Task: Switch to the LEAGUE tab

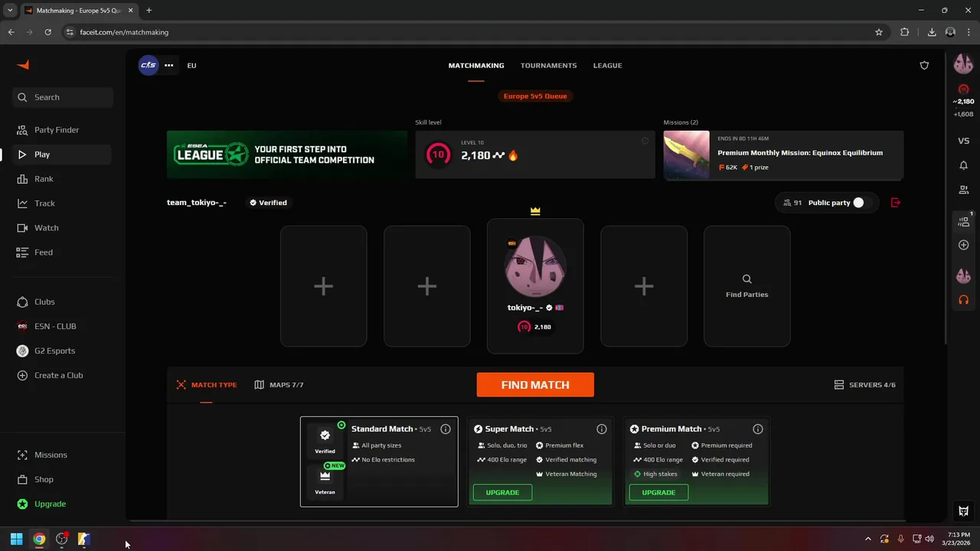Action: tap(607, 65)
